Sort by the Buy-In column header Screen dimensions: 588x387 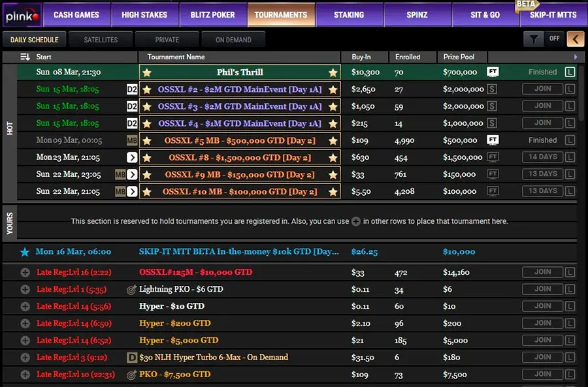(361, 57)
